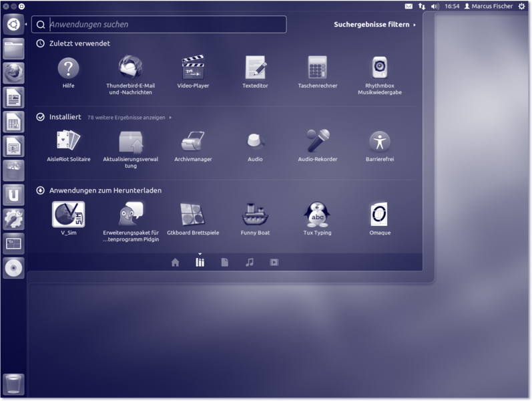The image size is (532, 401).
Task: Switch to the music lens tab
Action: tap(249, 263)
